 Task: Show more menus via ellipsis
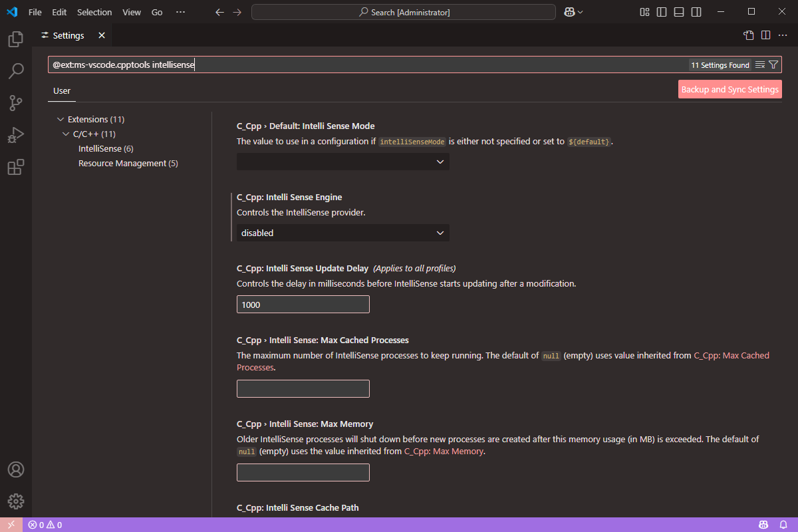pyautogui.click(x=180, y=12)
